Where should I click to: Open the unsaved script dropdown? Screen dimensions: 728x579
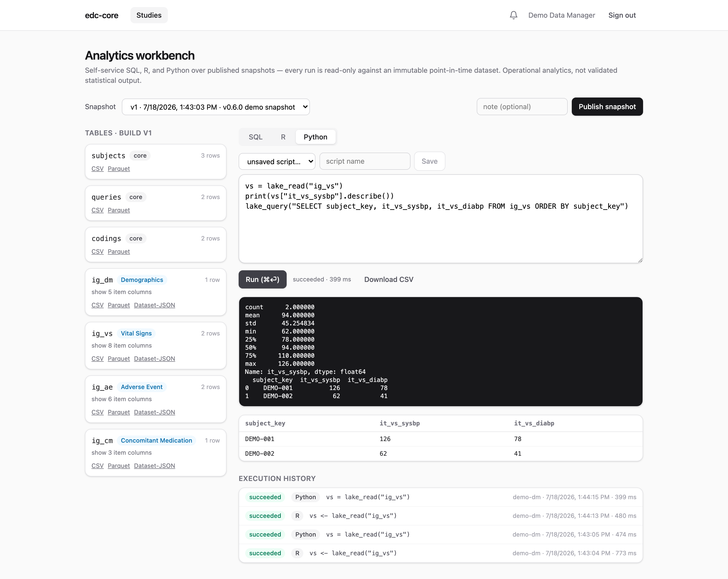277,161
